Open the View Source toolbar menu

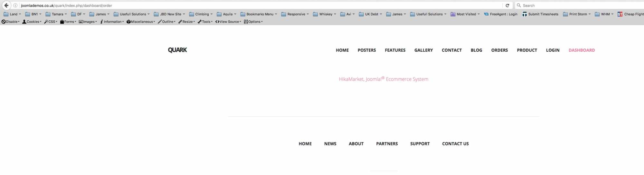(x=228, y=22)
